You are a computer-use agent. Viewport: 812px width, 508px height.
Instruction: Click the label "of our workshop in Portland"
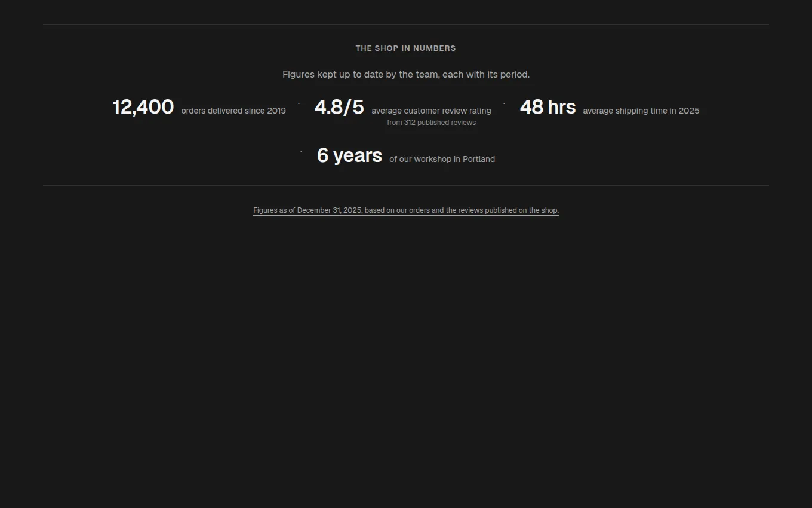point(442,159)
